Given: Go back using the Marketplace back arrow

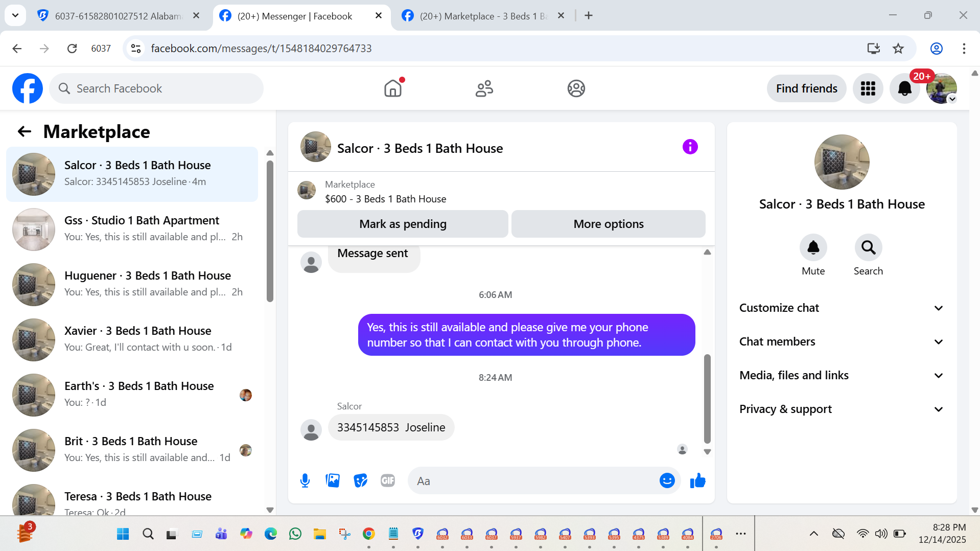Looking at the screenshot, I should tap(25, 132).
